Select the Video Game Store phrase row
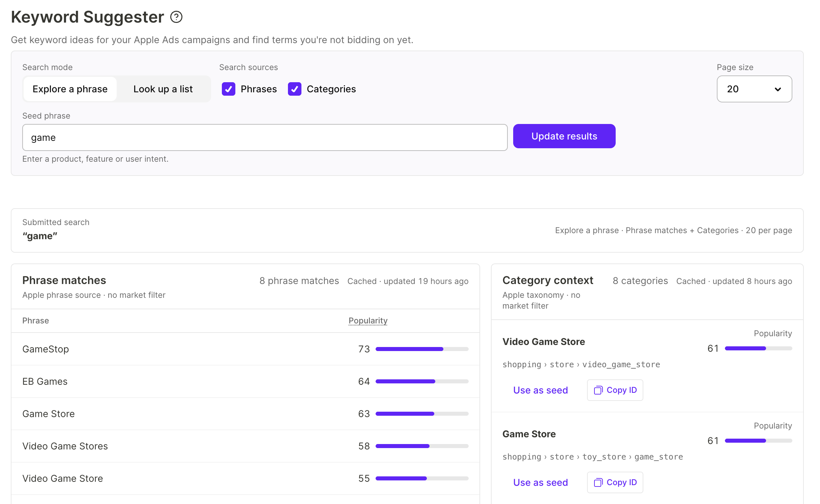 tap(245, 478)
